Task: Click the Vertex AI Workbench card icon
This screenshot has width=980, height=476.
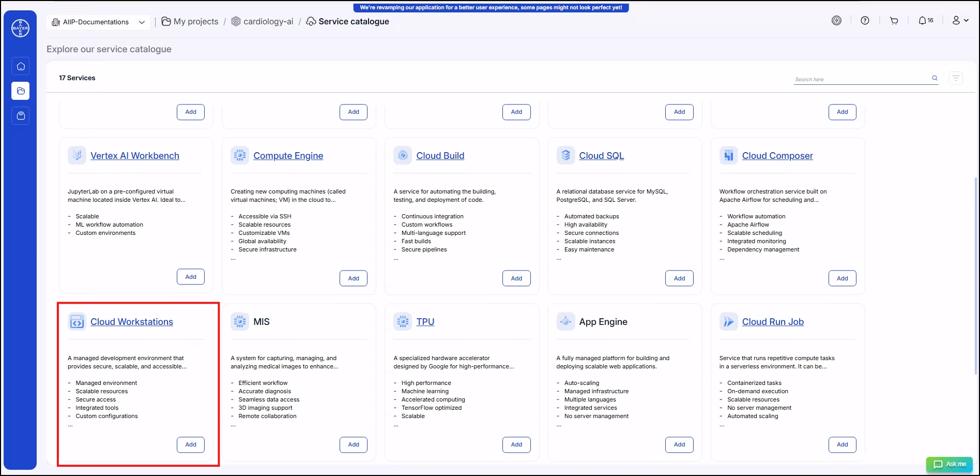Action: click(77, 155)
